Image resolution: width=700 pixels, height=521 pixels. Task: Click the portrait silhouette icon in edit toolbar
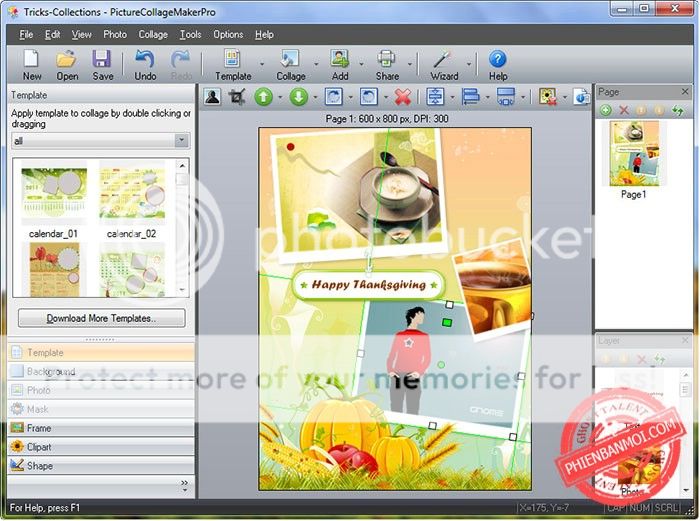[x=212, y=96]
